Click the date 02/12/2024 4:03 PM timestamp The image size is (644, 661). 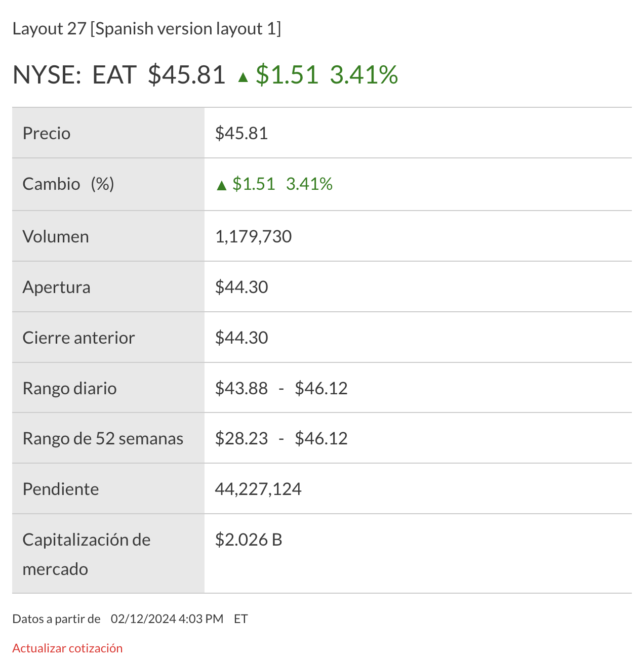pyautogui.click(x=167, y=619)
